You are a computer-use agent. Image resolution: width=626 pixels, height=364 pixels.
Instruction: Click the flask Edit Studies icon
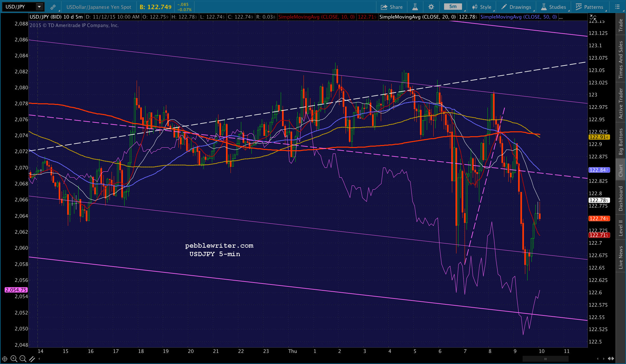pyautogui.click(x=415, y=7)
